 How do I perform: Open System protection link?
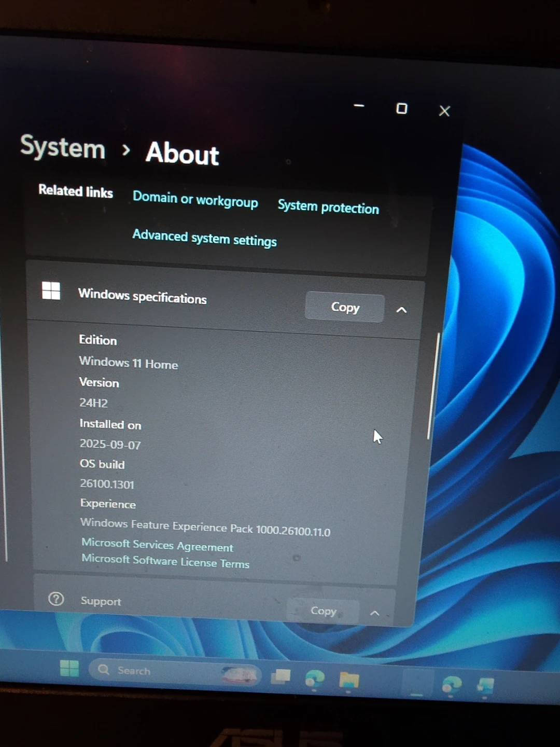(x=328, y=207)
